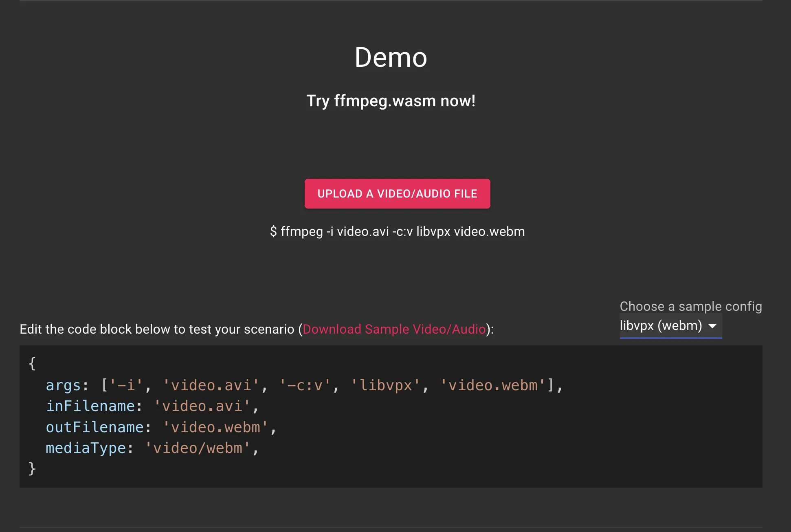Click the ffmpeg command line text
The width and height of the screenshot is (791, 532).
click(397, 231)
